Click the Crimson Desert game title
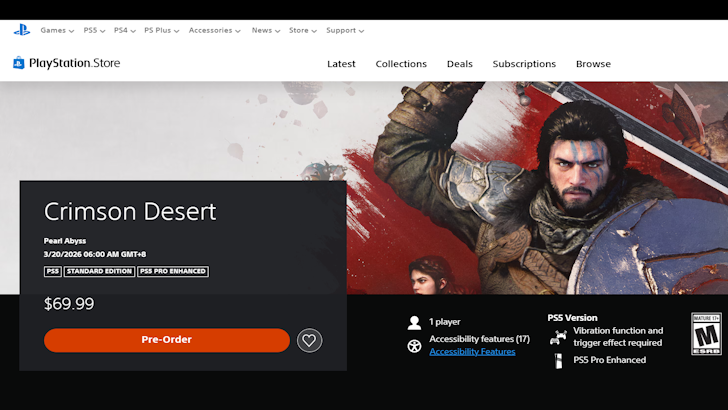This screenshot has height=410, width=728. point(130,211)
